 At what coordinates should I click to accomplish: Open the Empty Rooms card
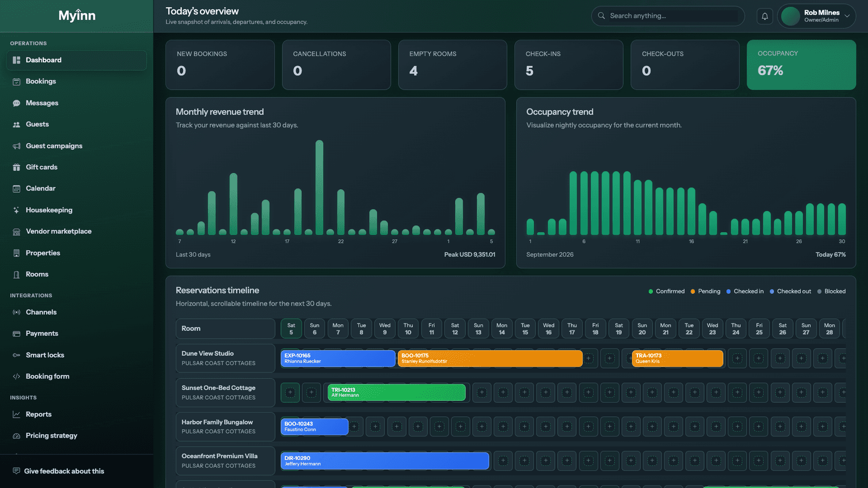point(452,65)
